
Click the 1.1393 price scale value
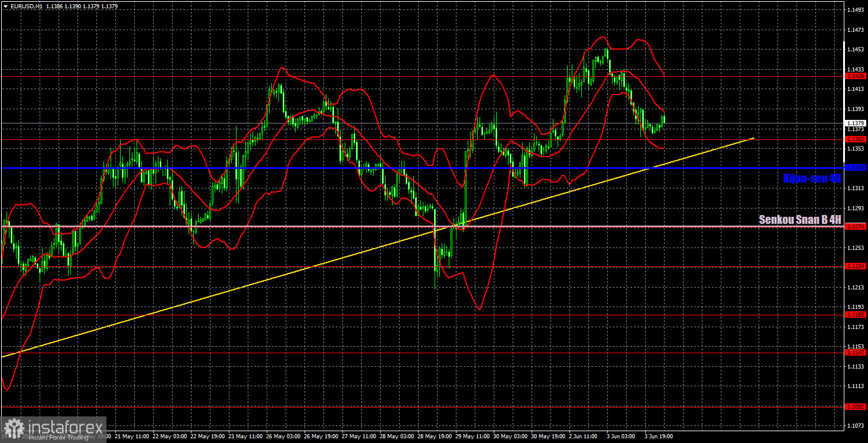pyautogui.click(x=856, y=109)
